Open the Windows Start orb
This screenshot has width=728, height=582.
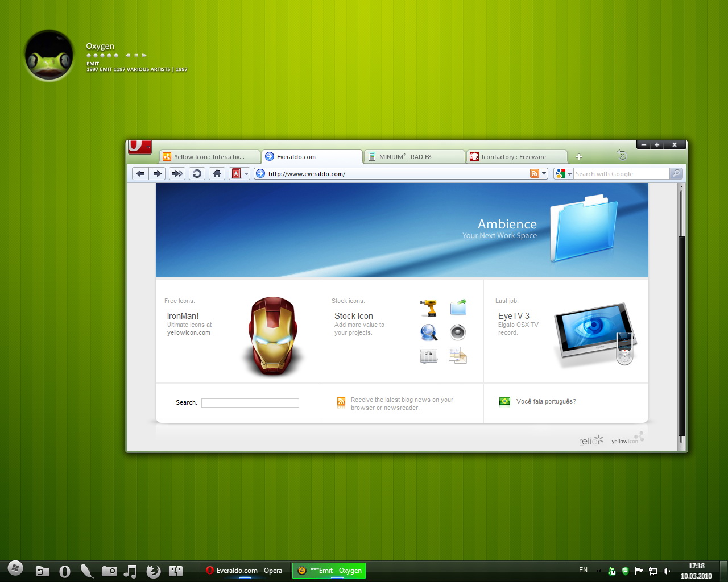tap(15, 568)
